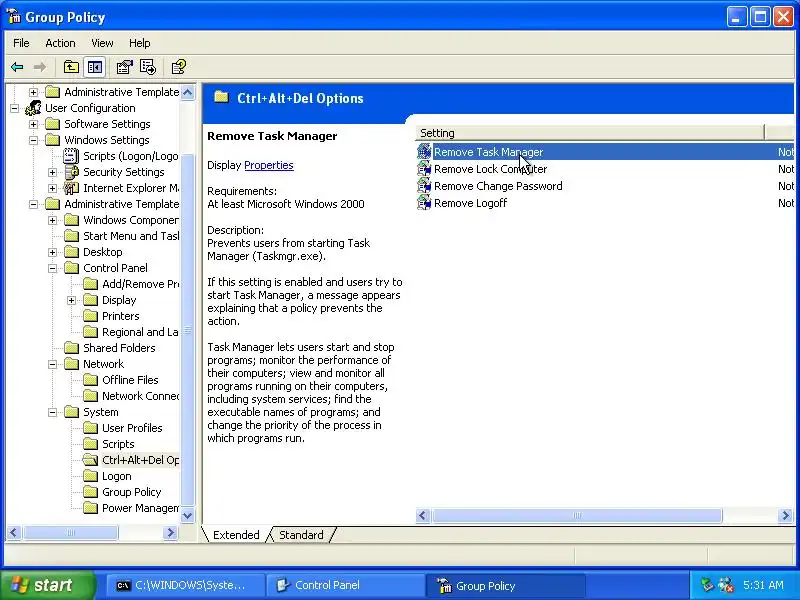This screenshot has height=600, width=800.
Task: Click the settings list scroll right arrow
Action: tap(785, 515)
